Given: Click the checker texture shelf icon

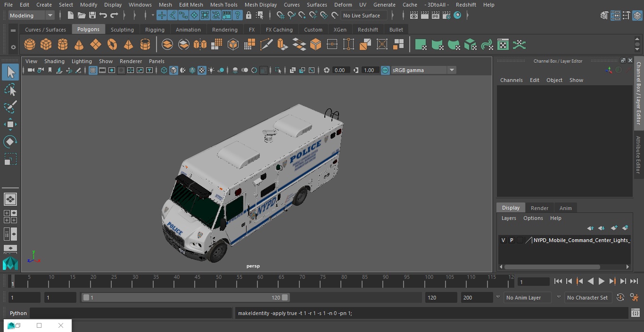Looking at the screenshot, I should (x=503, y=45).
